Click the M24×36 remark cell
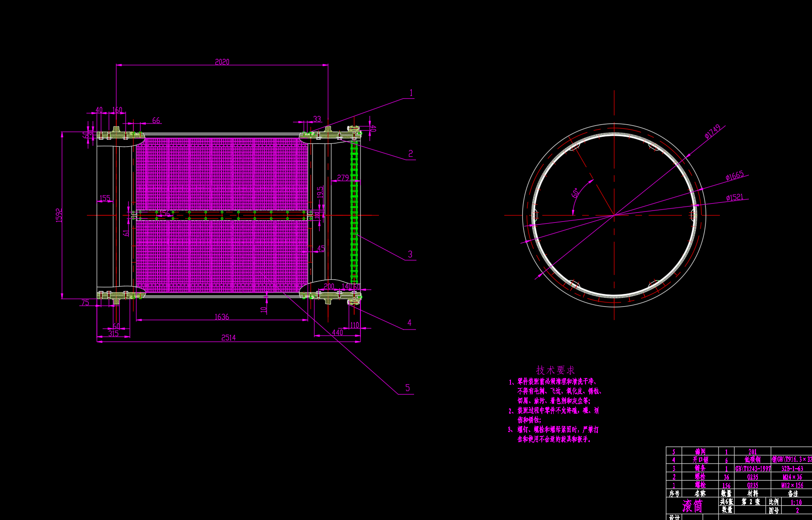This screenshot has width=812, height=520. click(x=792, y=477)
